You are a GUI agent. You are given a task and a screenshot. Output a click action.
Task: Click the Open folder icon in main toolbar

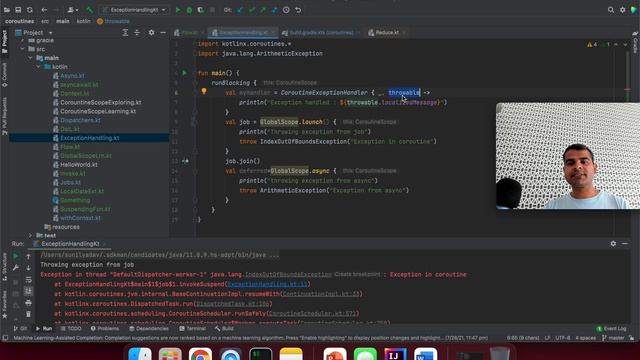[7, 10]
